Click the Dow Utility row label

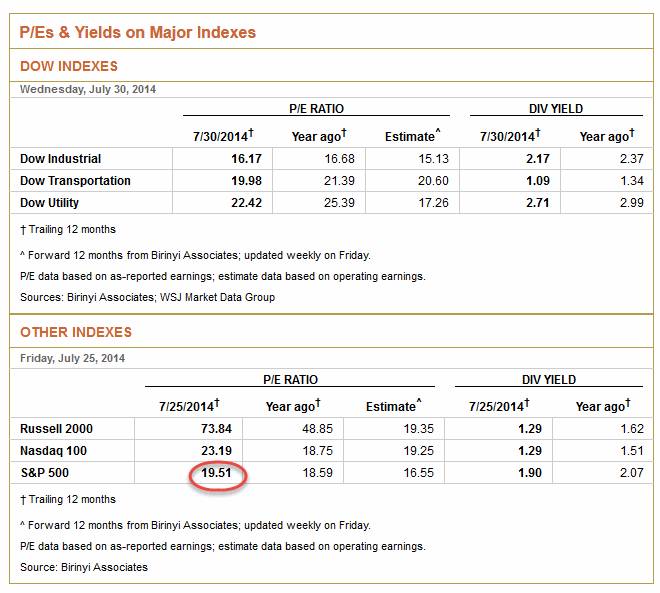point(49,202)
